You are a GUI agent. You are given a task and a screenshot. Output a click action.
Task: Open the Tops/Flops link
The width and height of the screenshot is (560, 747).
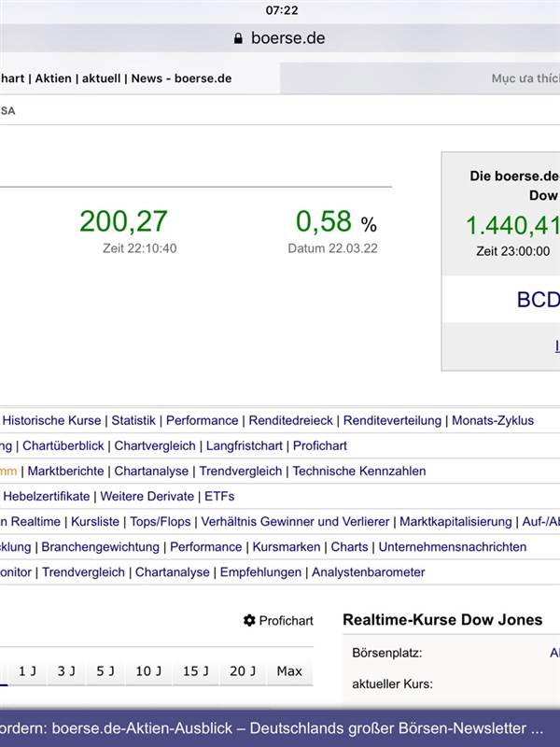160,522
